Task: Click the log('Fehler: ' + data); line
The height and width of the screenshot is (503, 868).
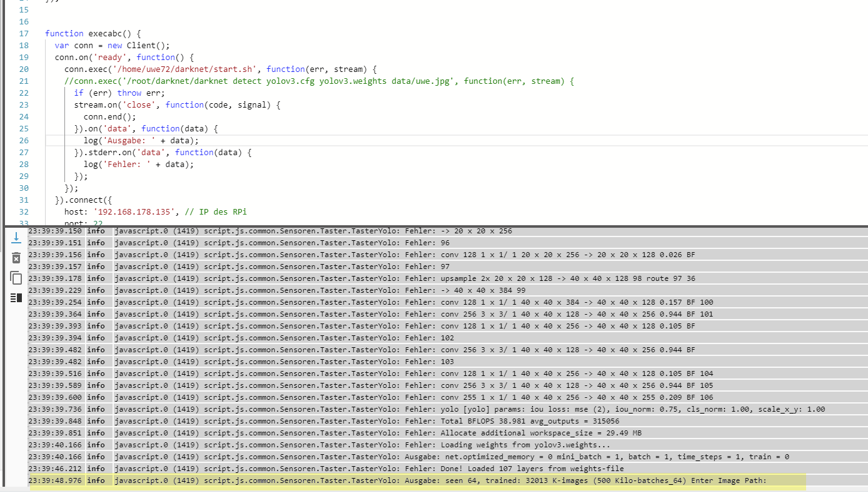Action: [x=138, y=164]
